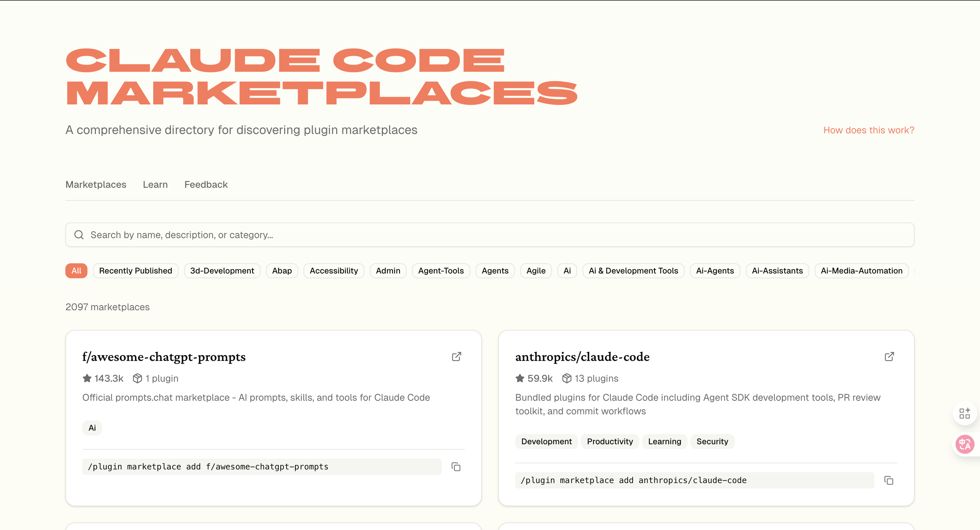
Task: Click the search magnifier icon
Action: [79, 235]
